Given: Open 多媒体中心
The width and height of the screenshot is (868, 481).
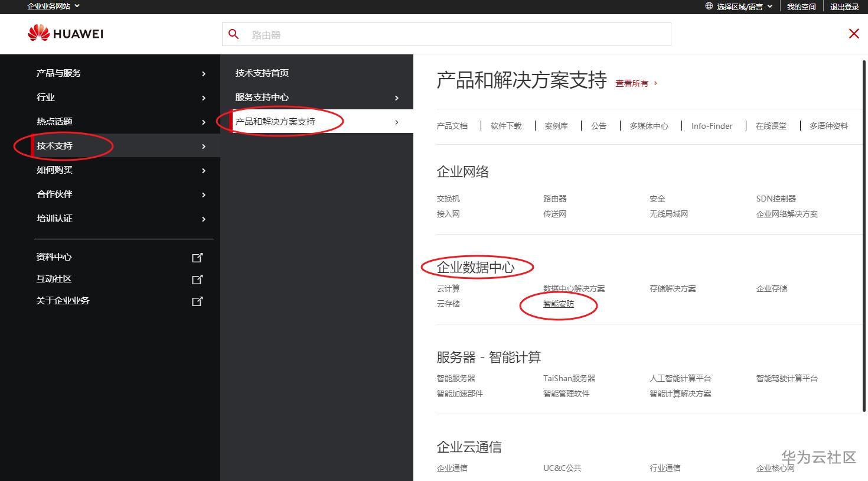Looking at the screenshot, I should point(649,126).
